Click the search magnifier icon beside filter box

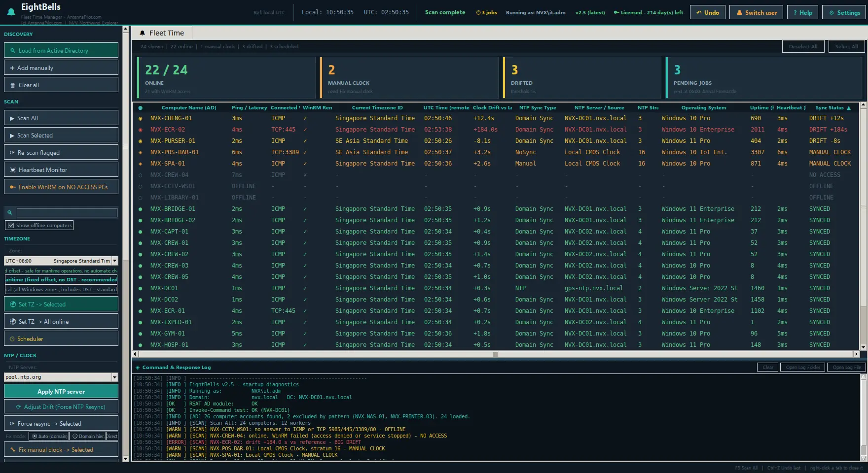pyautogui.click(x=9, y=212)
